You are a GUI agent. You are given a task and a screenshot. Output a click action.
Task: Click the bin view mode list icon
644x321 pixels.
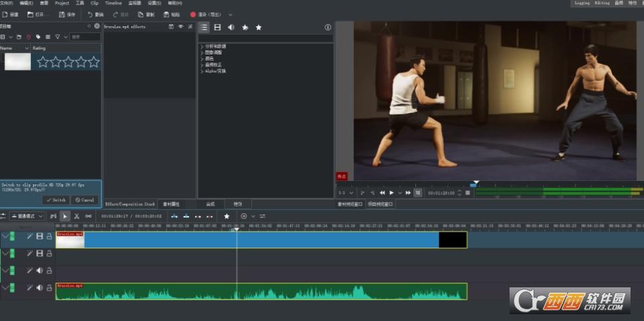coord(48,37)
